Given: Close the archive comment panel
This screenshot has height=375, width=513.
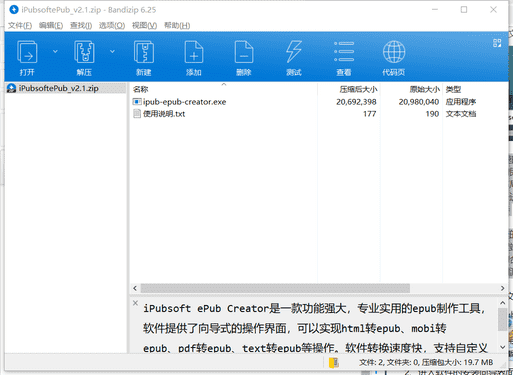Looking at the screenshot, I should 135,303.
